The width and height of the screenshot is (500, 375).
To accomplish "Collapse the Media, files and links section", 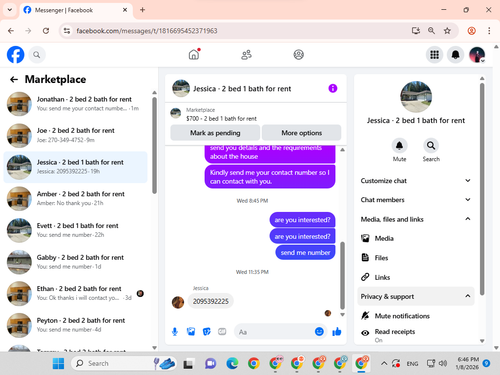I will point(416,219).
